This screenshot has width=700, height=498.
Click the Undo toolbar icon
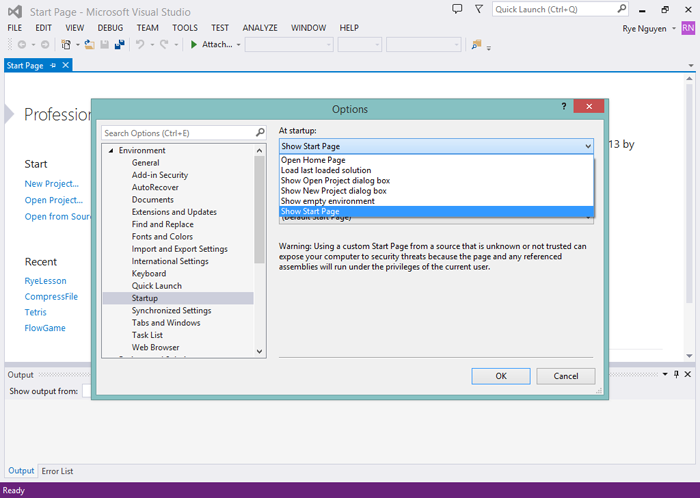coord(140,45)
